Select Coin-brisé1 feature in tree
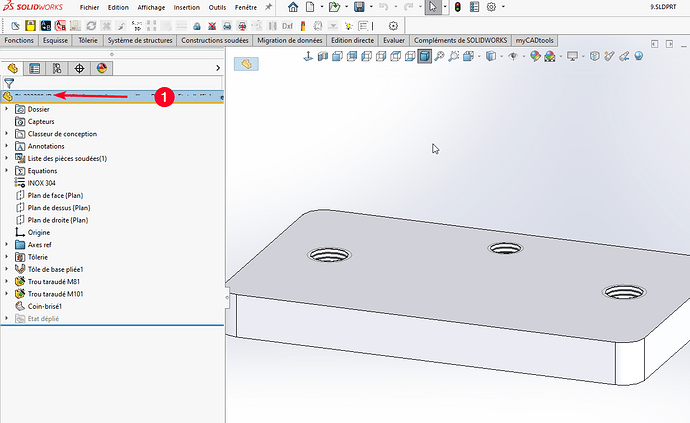 [44, 306]
